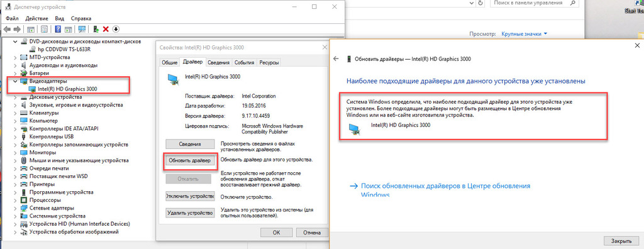Click the driver date 19.05.2016

coord(254,106)
